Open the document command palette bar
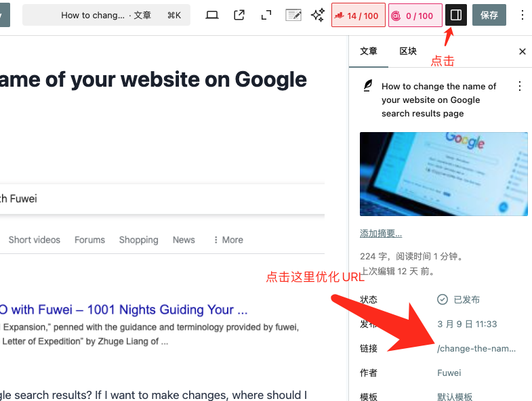Image resolution: width=532 pixels, height=401 pixels. click(x=106, y=15)
